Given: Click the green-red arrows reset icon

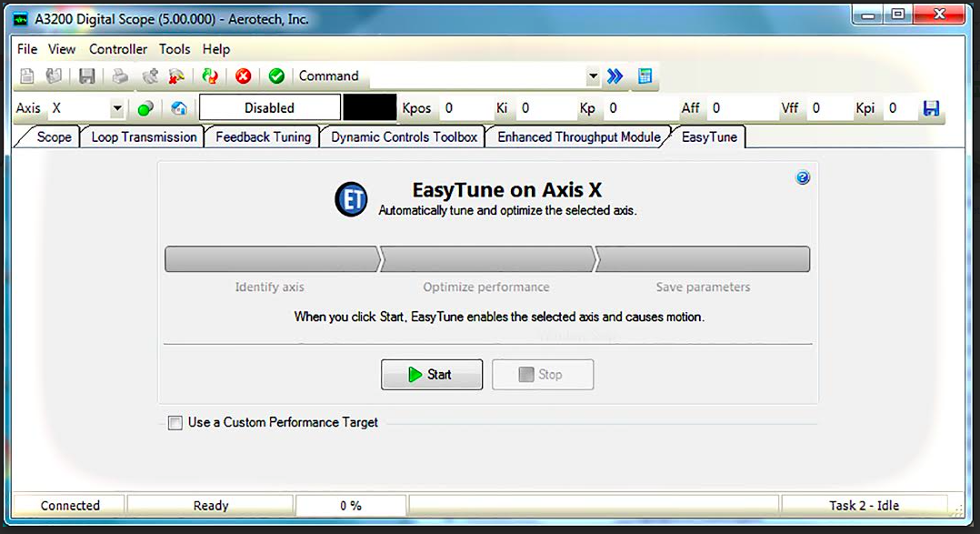Looking at the screenshot, I should point(210,76).
